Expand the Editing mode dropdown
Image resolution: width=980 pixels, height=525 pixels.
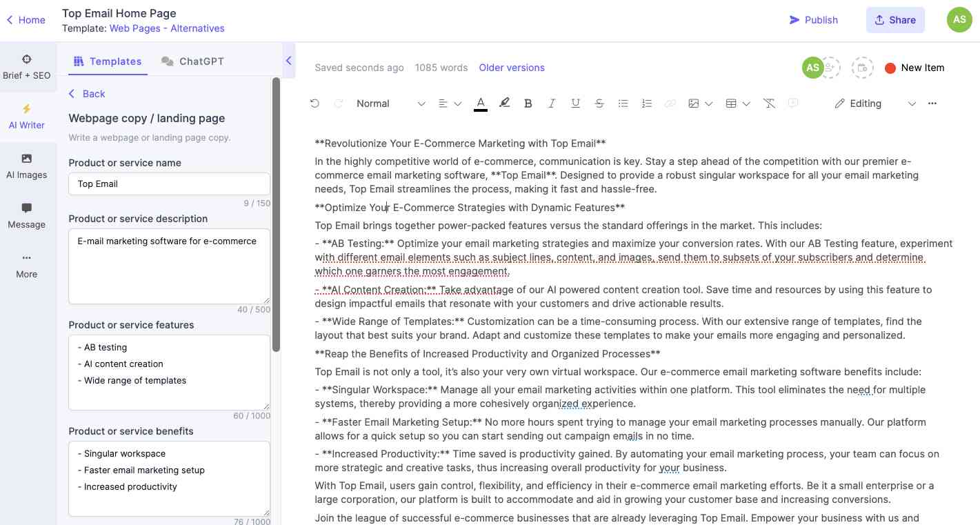click(x=912, y=103)
